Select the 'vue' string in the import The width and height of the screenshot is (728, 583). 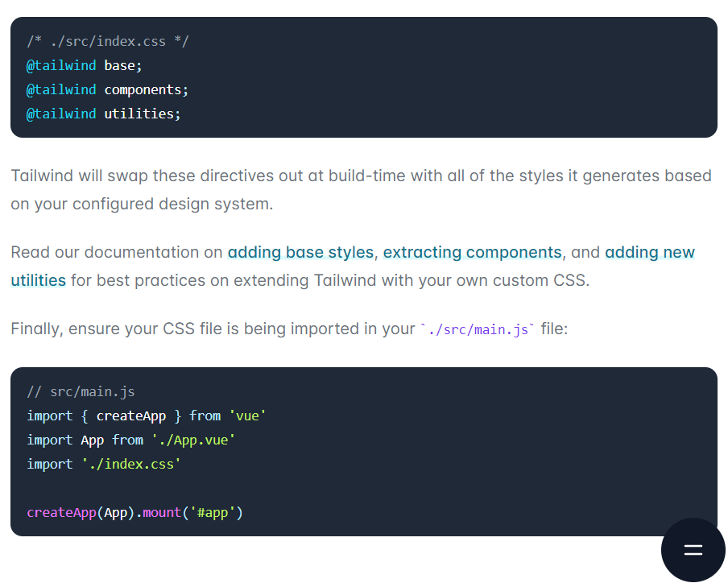248,416
